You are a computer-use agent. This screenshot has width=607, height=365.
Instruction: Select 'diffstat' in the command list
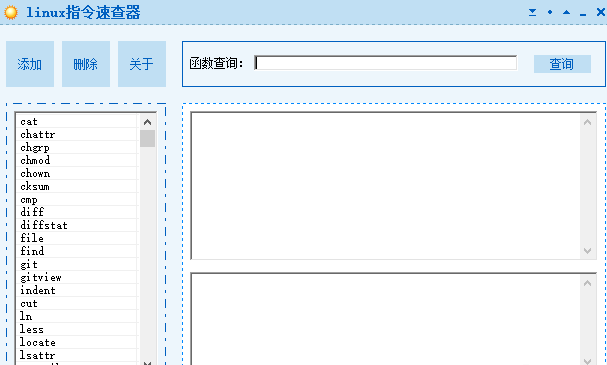tap(77, 225)
